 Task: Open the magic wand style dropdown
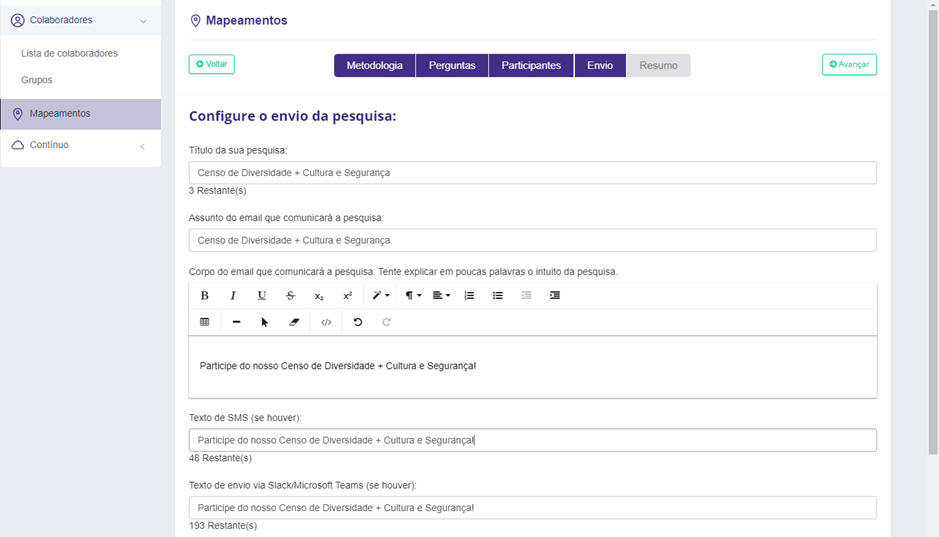[380, 296]
